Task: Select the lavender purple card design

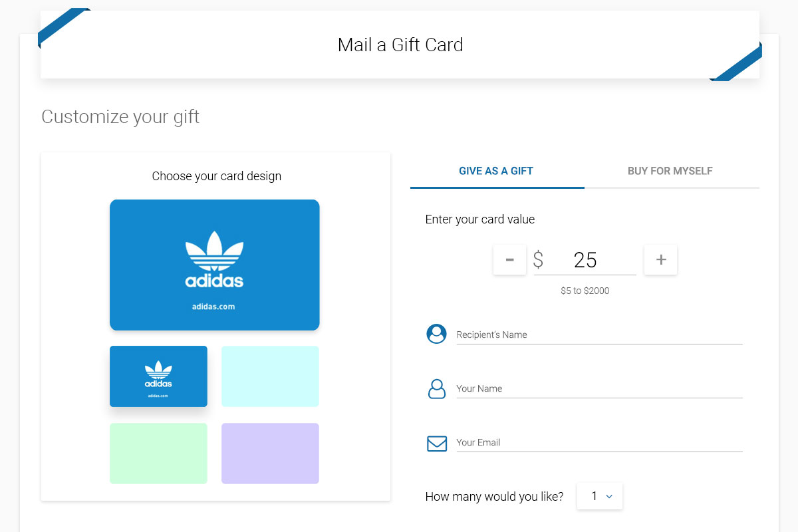Action: coord(270,454)
